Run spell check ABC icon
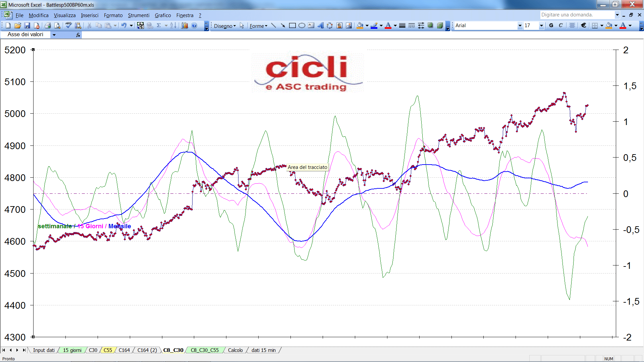 pyautogui.click(x=68, y=25)
